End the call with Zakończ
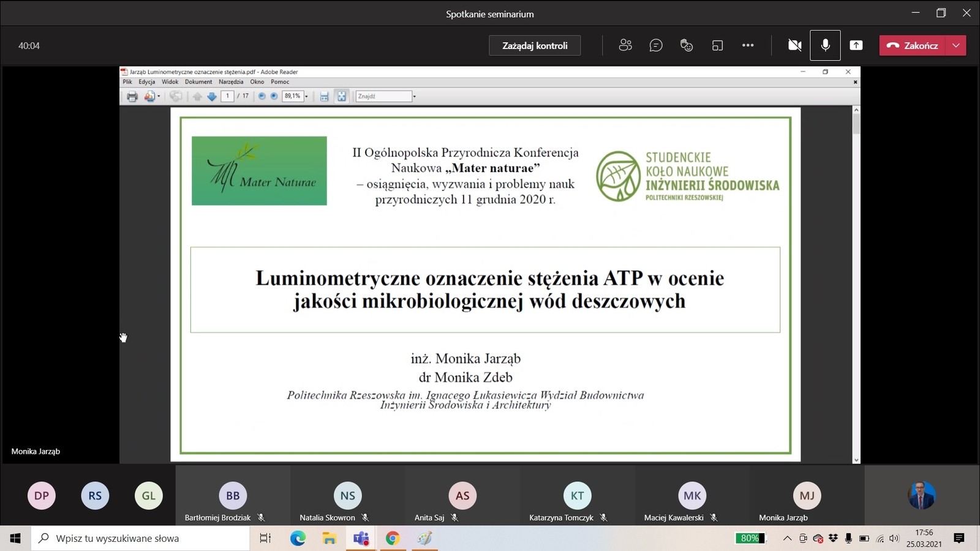Screen dimensions: 980x551 pos(913,45)
